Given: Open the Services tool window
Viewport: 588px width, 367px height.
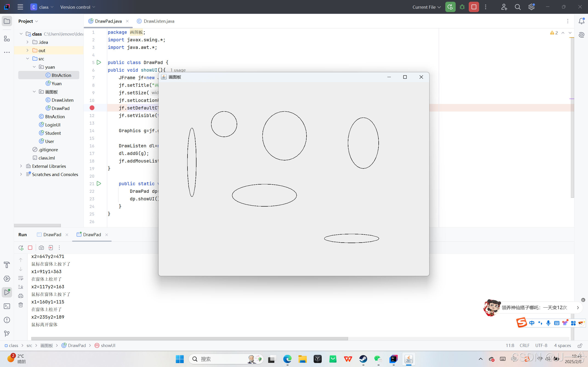Looking at the screenshot, I should [7, 279].
